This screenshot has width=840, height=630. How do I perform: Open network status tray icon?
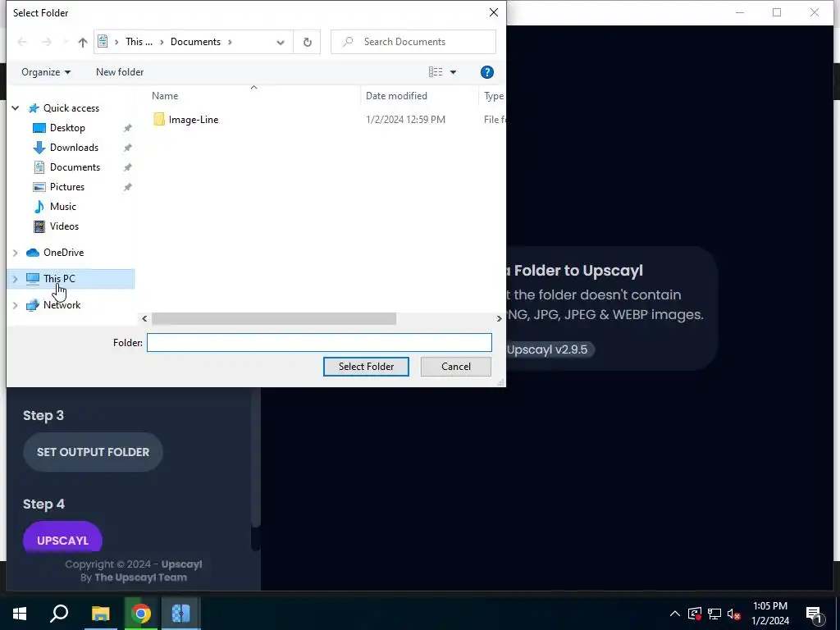714,614
